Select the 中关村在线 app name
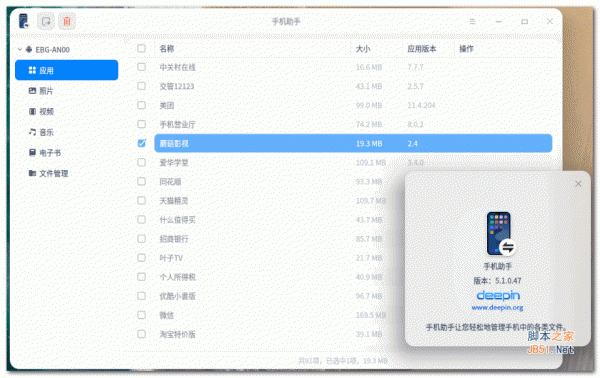The image size is (600, 378). coord(178,67)
